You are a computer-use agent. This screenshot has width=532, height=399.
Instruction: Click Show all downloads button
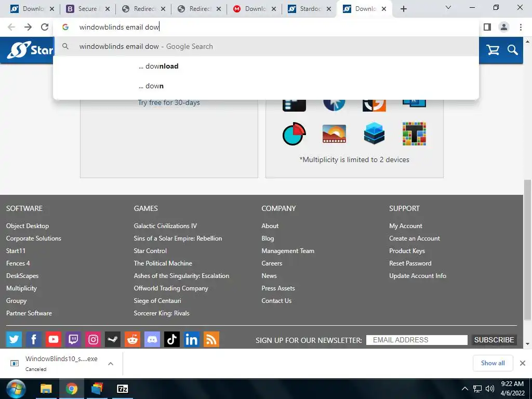[x=493, y=363]
